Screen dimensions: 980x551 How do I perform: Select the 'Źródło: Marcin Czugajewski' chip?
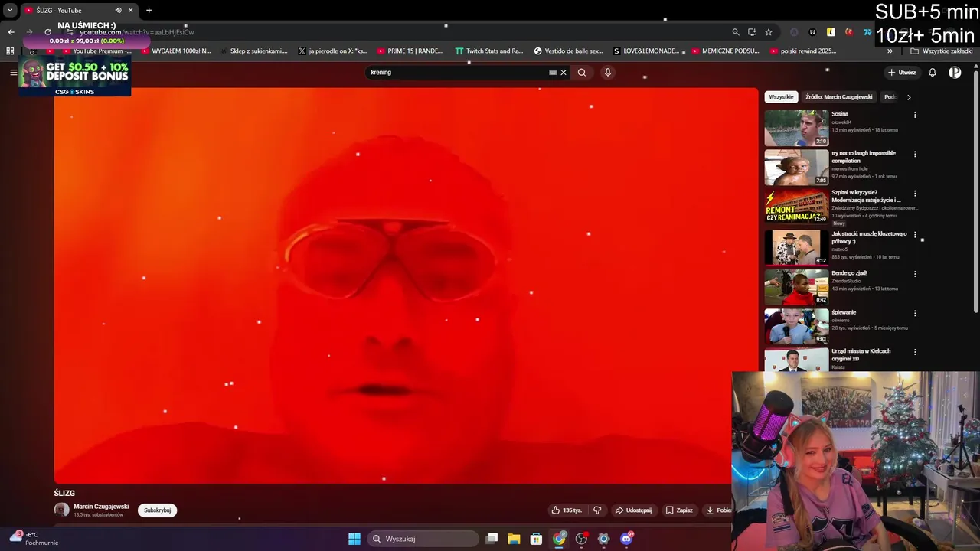(x=838, y=97)
